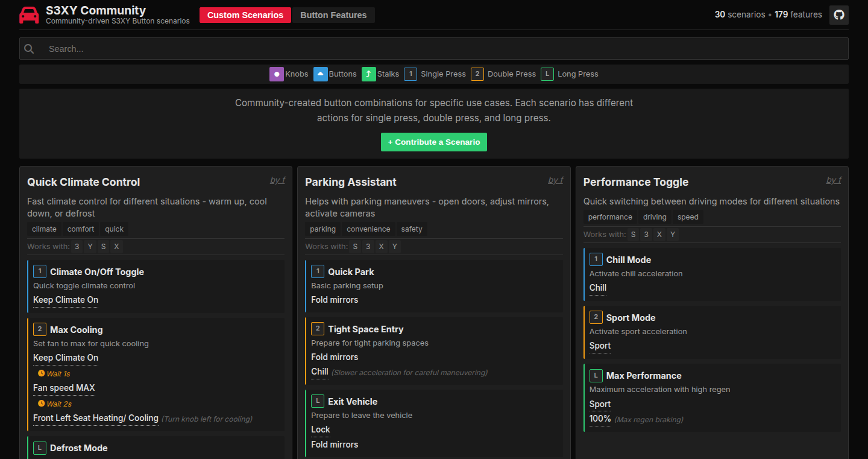Image resolution: width=868 pixels, height=459 pixels.
Task: Click Chill feature under Chill Mode
Action: click(x=598, y=288)
